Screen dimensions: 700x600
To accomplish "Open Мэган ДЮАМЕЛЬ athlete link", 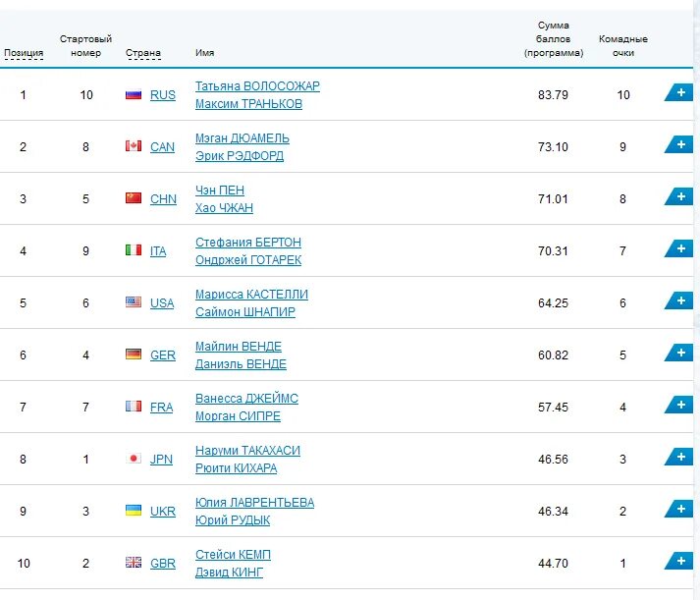I will click(242, 138).
